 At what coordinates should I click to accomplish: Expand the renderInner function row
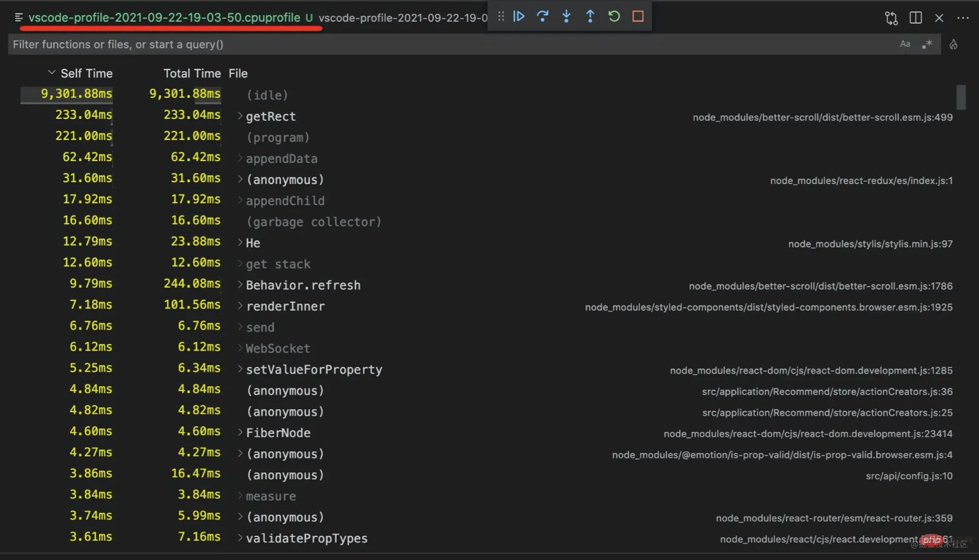pyautogui.click(x=240, y=306)
